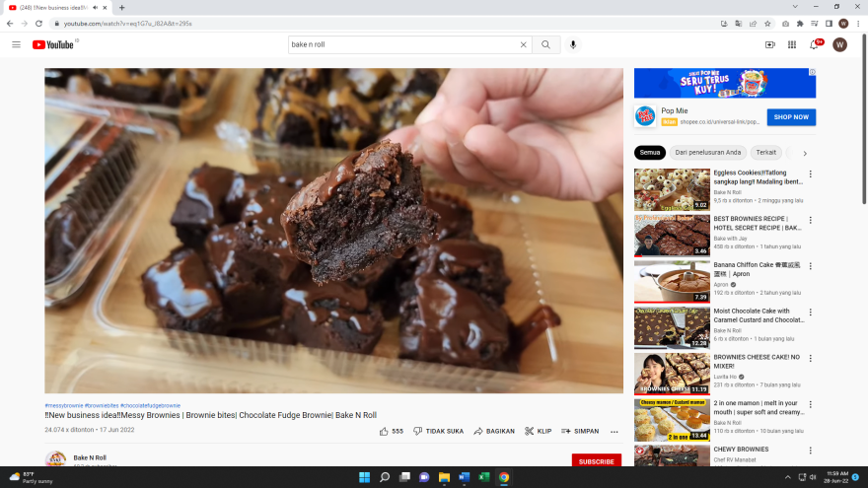Toggle Chrome side panel

click(829, 24)
